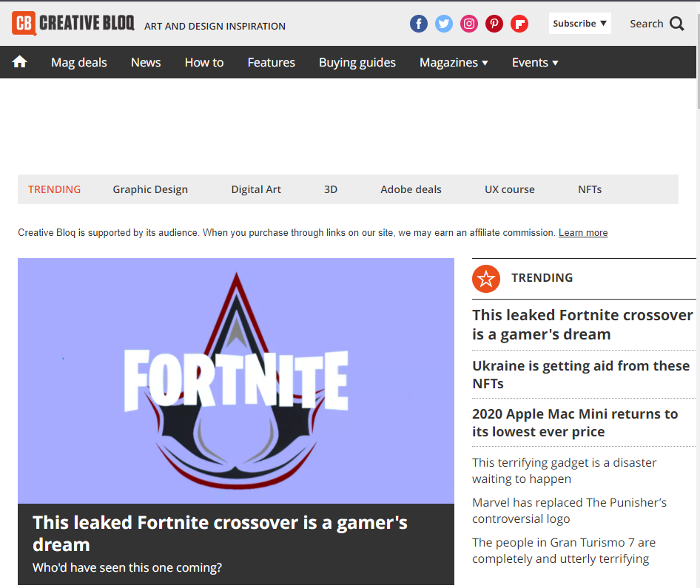700x588 pixels.
Task: Go to the home page icon
Action: (x=20, y=61)
